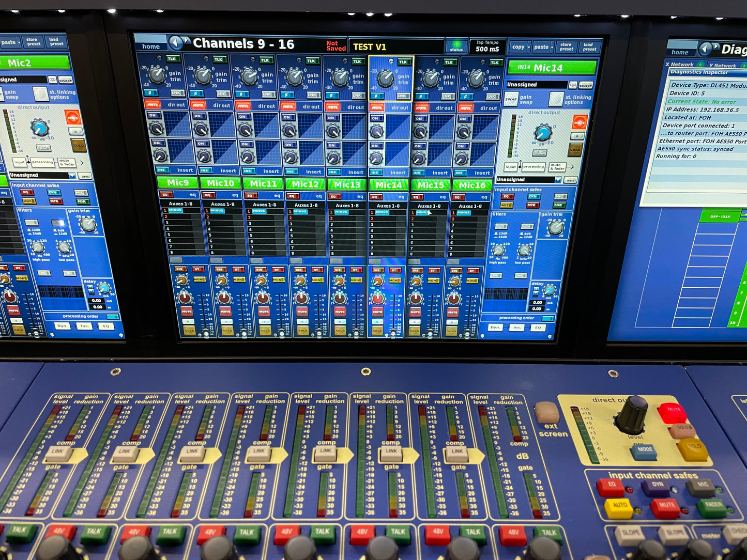
Task: Expand the paste dropdown arrow
Action: (x=552, y=48)
